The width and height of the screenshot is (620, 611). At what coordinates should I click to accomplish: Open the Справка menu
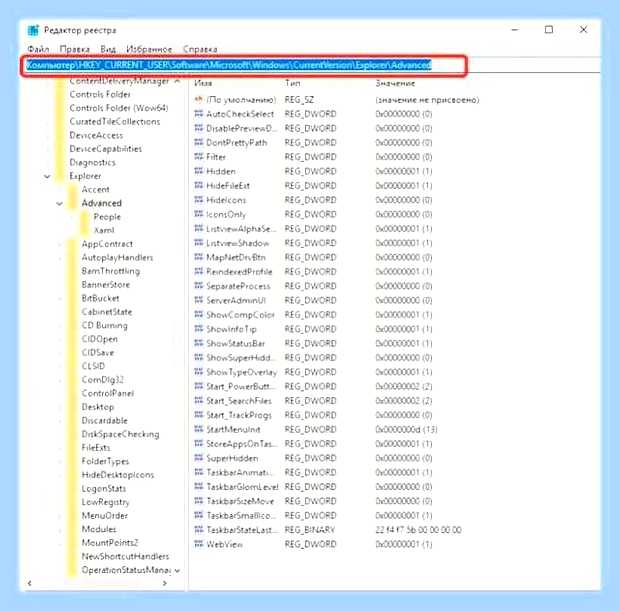tap(200, 49)
